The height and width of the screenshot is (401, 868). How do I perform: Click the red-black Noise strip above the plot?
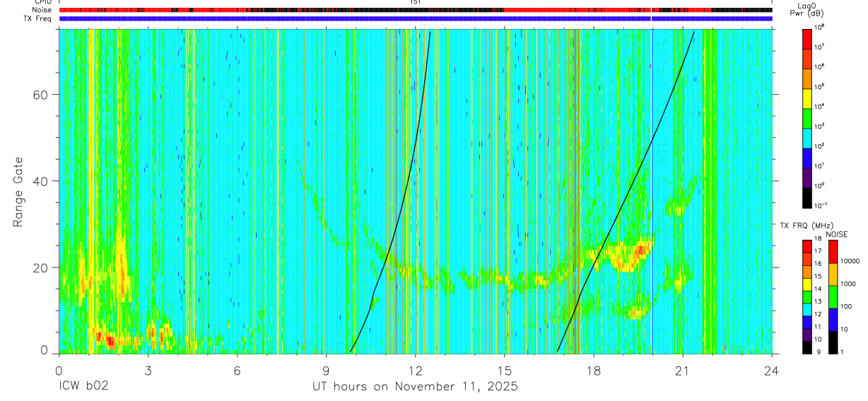pyautogui.click(x=416, y=10)
